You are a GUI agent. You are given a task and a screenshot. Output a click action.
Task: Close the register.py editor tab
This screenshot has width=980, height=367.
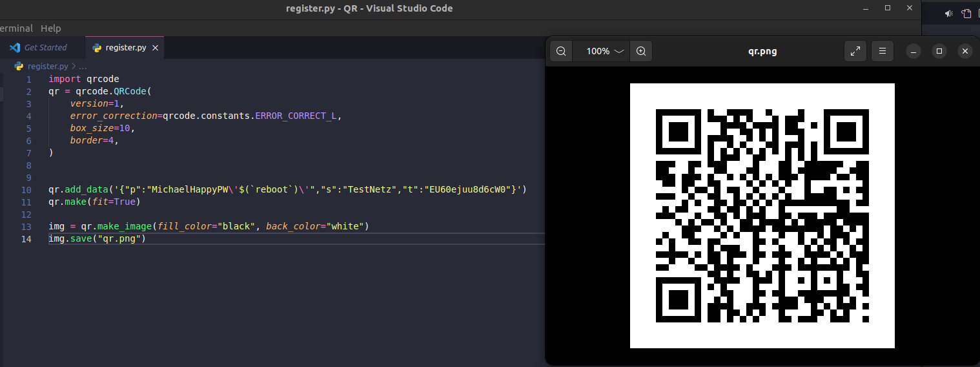[156, 48]
